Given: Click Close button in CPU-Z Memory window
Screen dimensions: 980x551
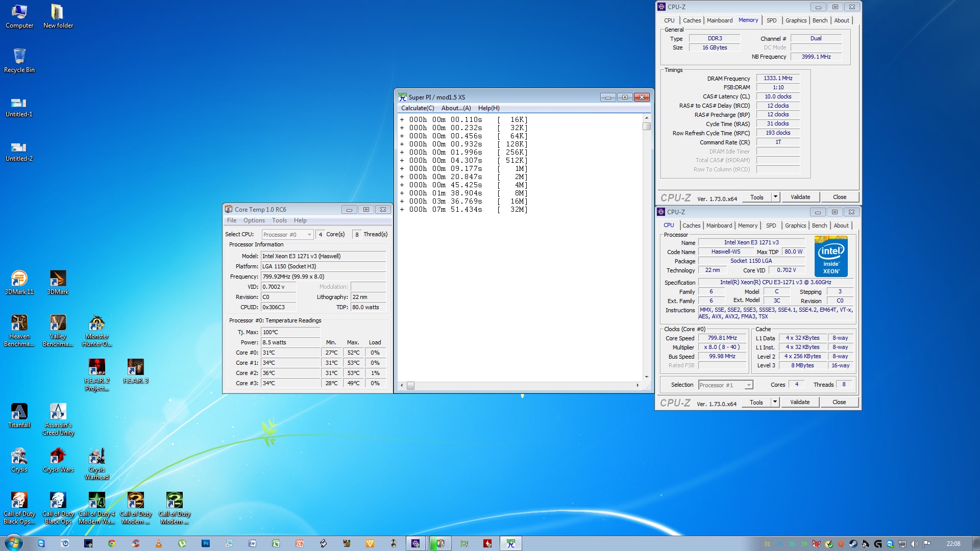Looking at the screenshot, I should coord(839,197).
